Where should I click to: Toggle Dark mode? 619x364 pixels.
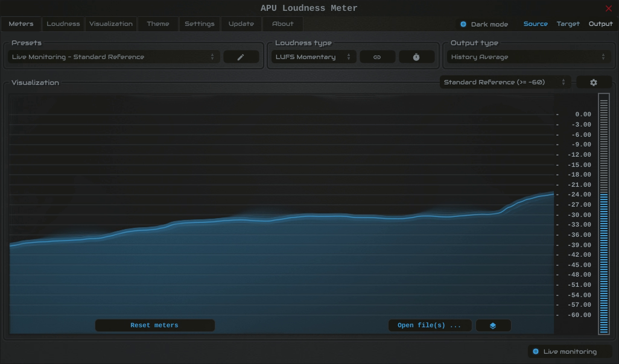click(484, 24)
